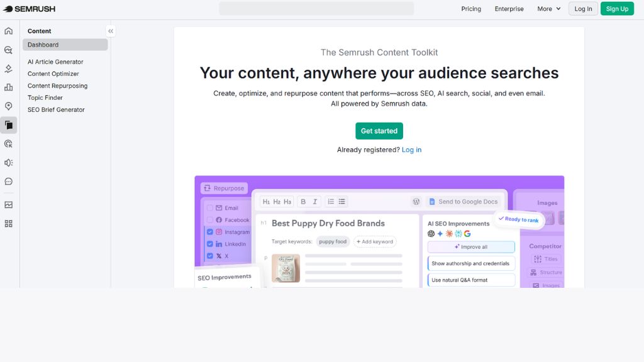Open the Enterprise link
Screen dimensions: 644x362
(x=509, y=9)
